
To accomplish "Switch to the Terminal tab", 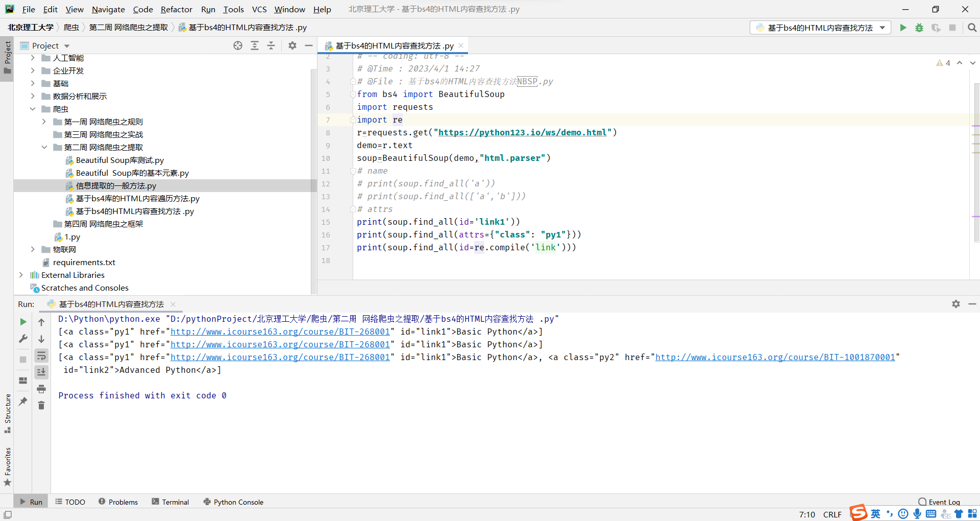I will (170, 502).
